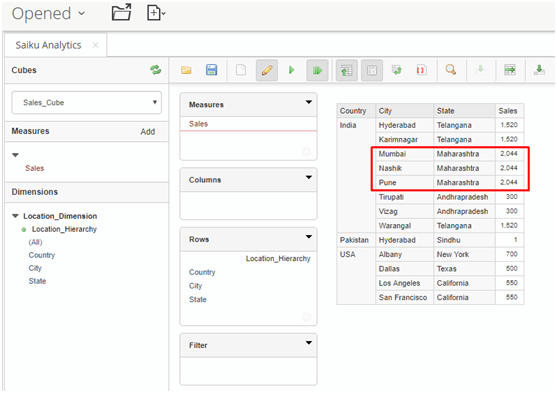Refresh cubes with the green arrows icon
The image size is (557, 393).
point(156,70)
